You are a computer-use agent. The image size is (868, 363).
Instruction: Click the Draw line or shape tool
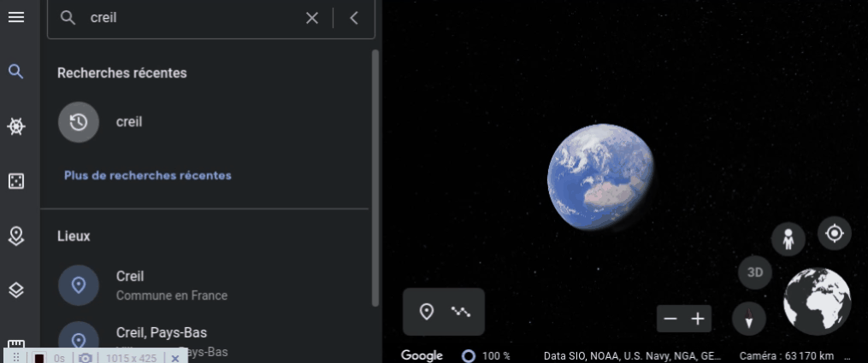point(461,312)
